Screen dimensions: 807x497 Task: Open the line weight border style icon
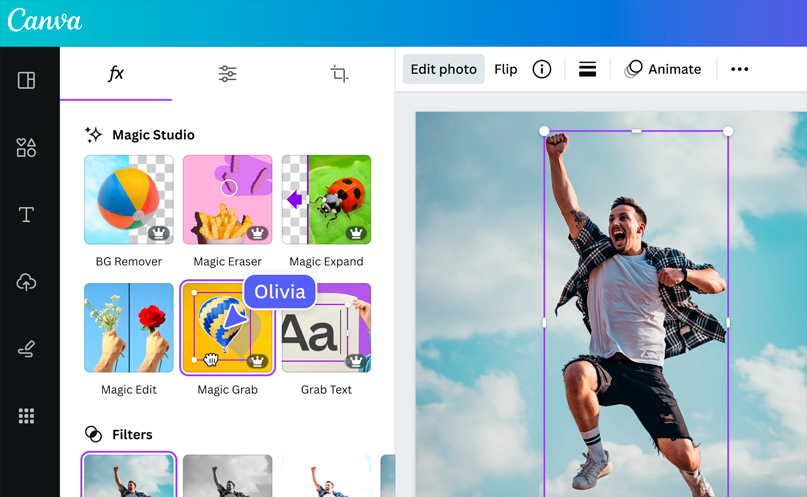587,69
